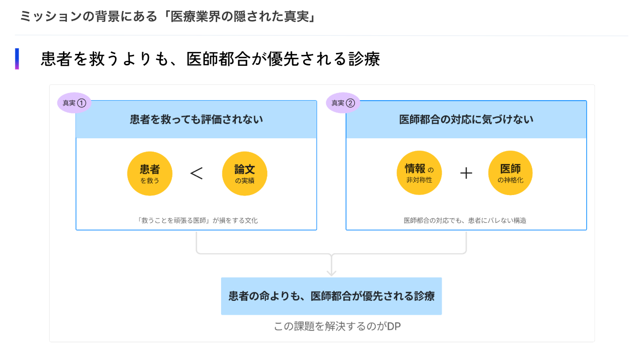This screenshot has height=360, width=644.
Task: Click the blue 患者の命よりも conclusion box
Action: click(331, 296)
